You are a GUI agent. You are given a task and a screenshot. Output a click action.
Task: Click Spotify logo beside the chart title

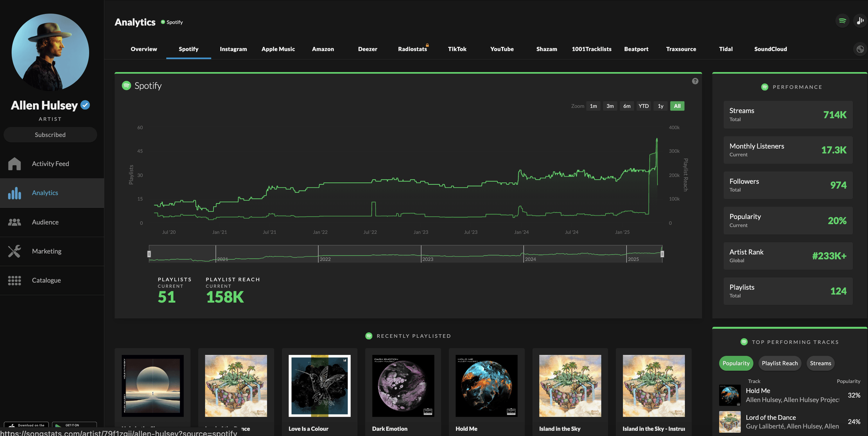[126, 85]
